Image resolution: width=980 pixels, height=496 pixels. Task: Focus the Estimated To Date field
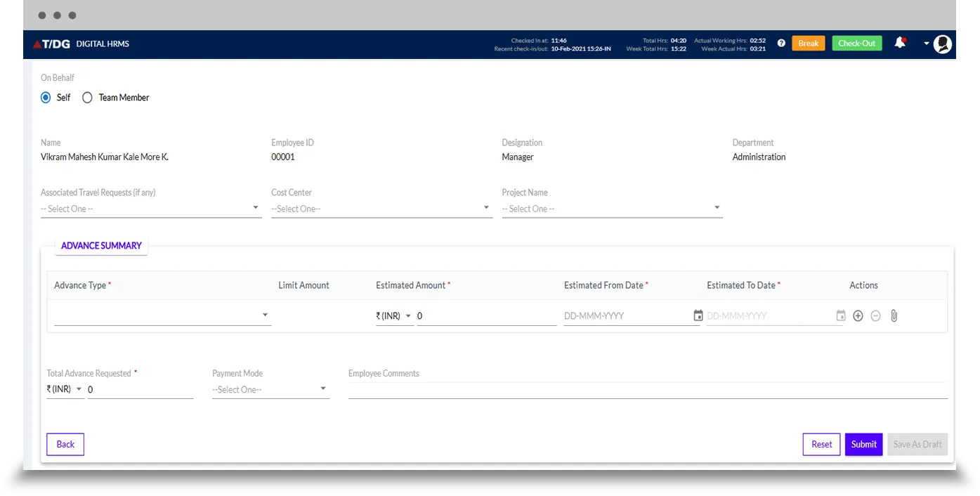click(x=770, y=316)
